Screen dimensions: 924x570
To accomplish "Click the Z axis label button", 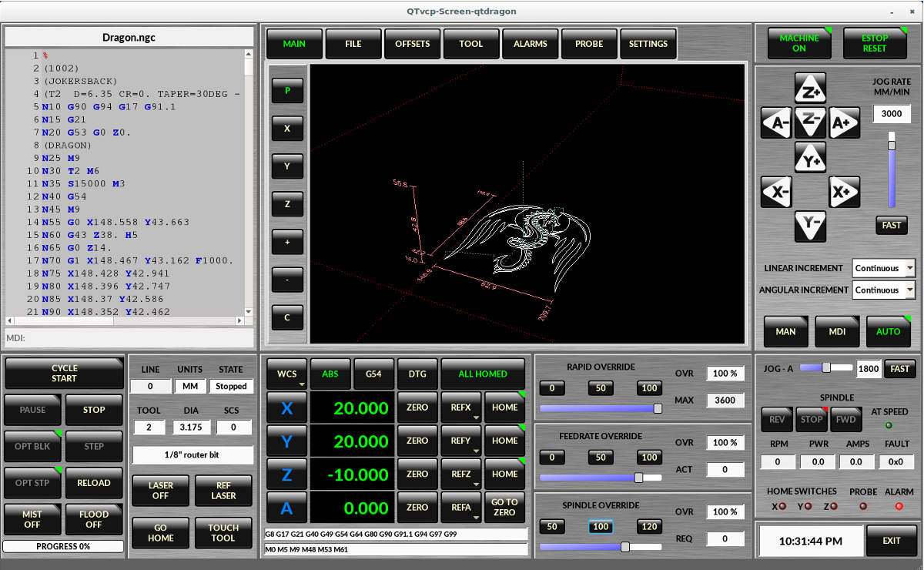I will pos(287,474).
